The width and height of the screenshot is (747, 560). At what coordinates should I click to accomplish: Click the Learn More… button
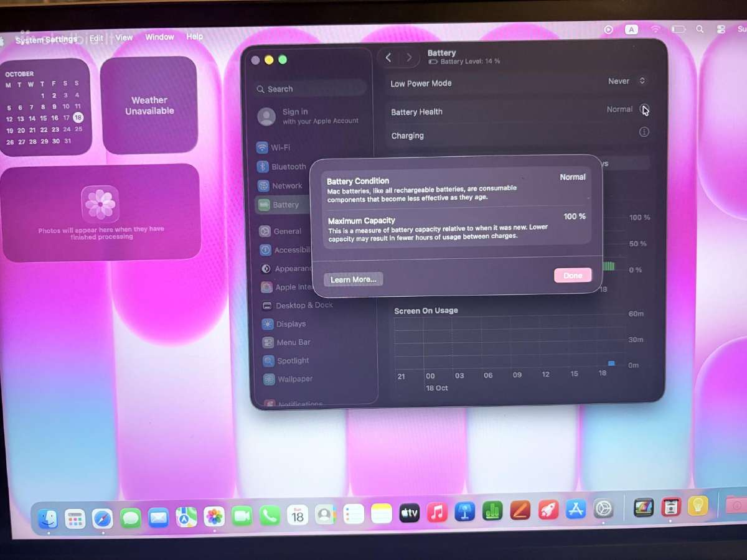coord(353,279)
